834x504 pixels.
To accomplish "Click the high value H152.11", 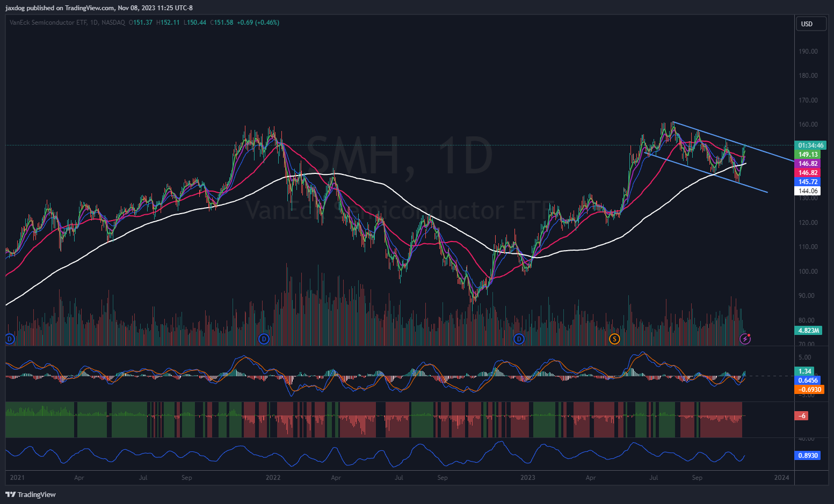I will [x=168, y=23].
